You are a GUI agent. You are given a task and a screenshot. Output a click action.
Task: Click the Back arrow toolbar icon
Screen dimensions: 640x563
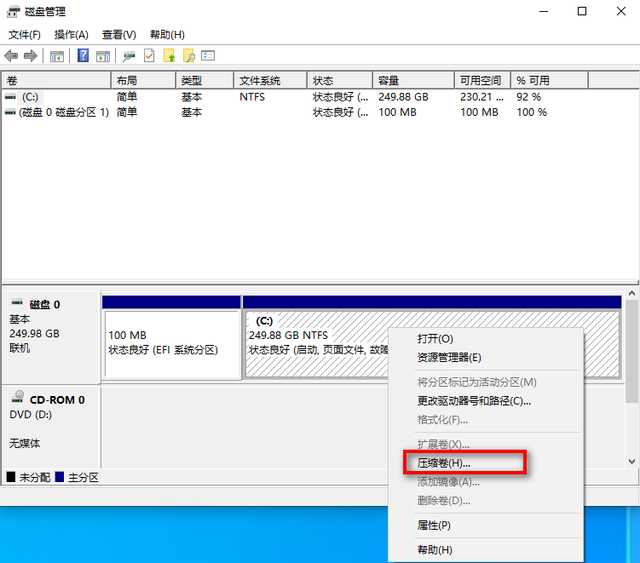[x=11, y=56]
